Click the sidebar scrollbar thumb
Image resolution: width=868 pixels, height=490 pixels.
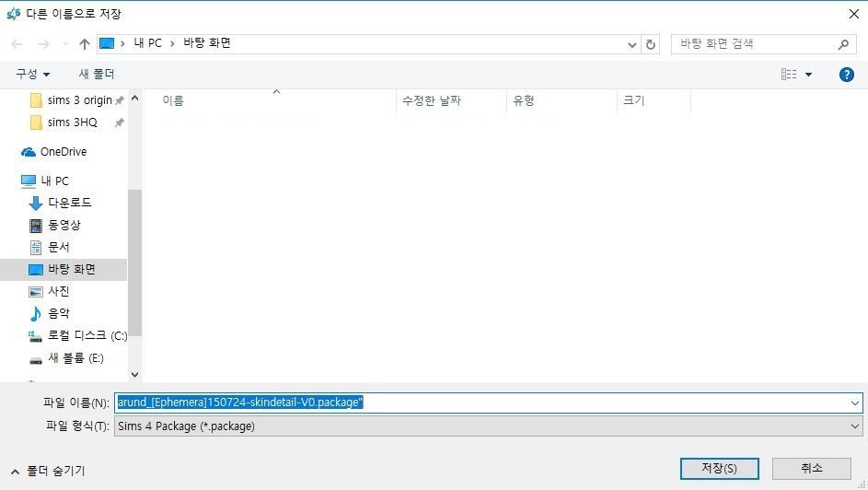[134, 263]
